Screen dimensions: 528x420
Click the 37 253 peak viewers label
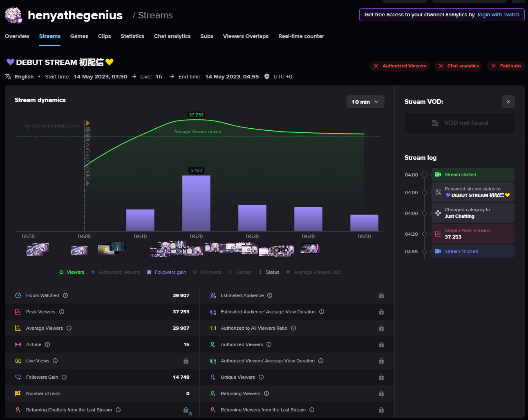[x=196, y=115]
